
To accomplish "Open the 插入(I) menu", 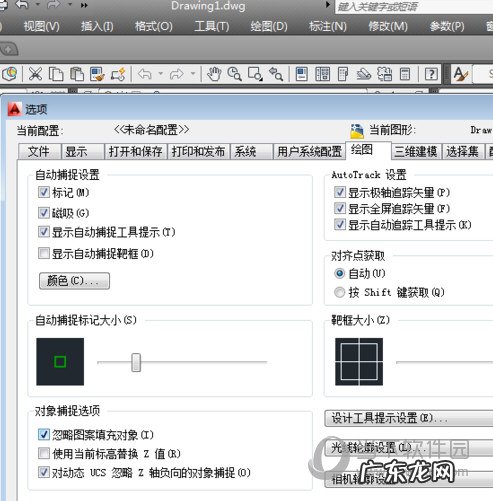I will (x=97, y=26).
